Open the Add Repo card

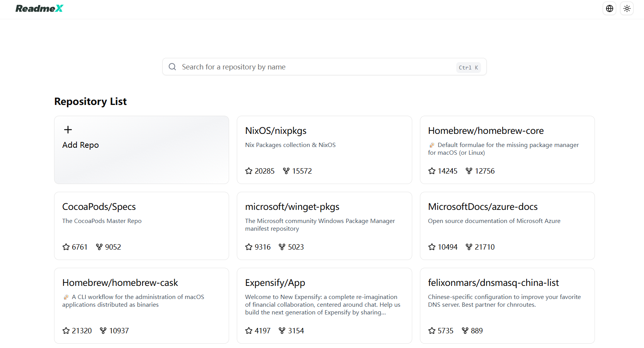[x=141, y=150]
